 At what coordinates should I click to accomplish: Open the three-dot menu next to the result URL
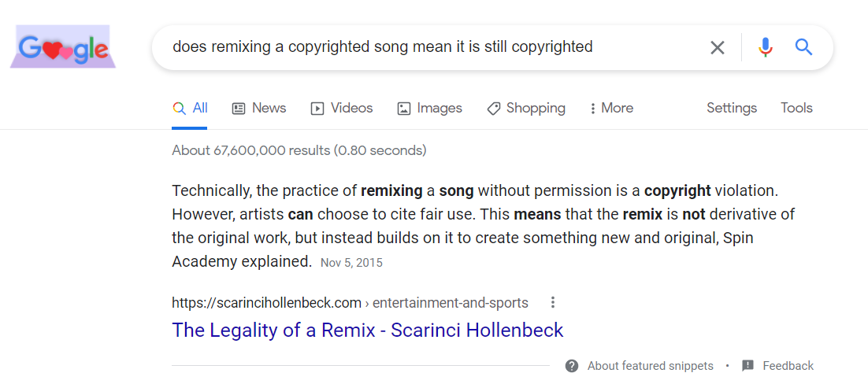(x=553, y=302)
